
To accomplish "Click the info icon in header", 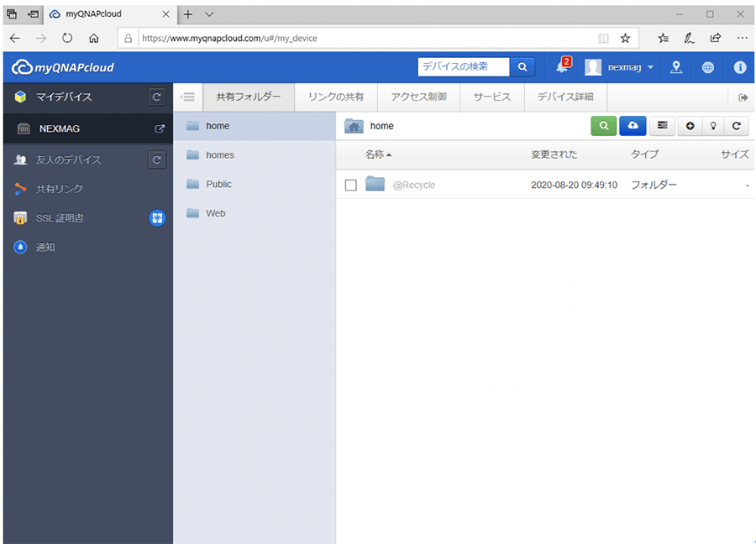I will coord(740,67).
